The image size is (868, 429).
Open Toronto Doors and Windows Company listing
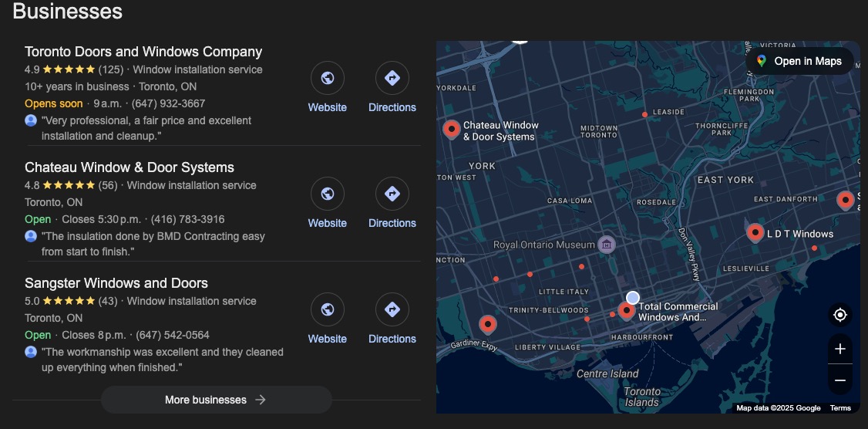point(143,52)
